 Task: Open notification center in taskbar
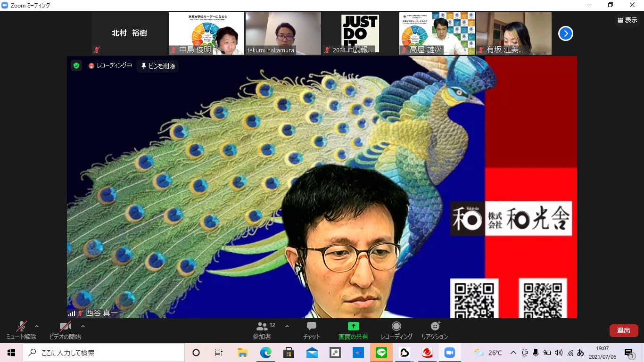pyautogui.click(x=629, y=353)
